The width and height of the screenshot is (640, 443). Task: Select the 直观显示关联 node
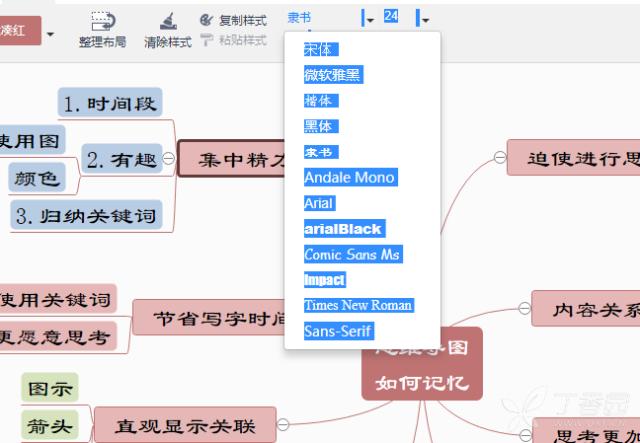(x=185, y=425)
